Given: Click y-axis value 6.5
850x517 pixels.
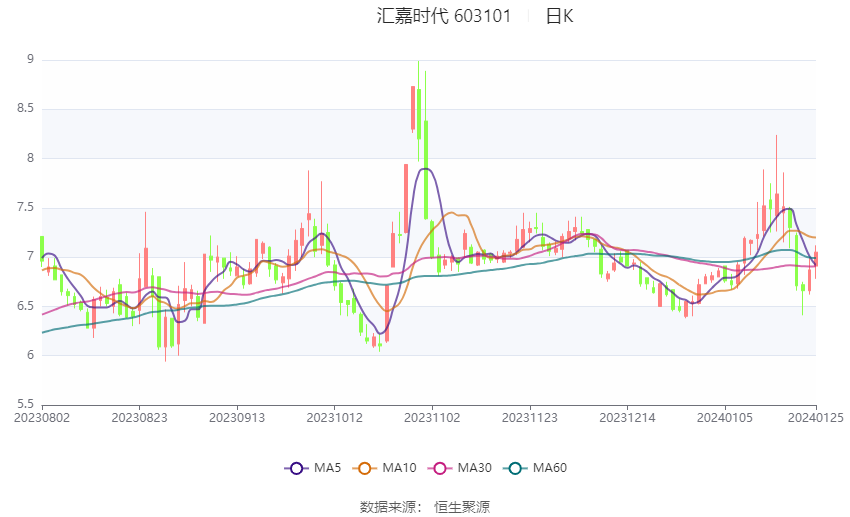Looking at the screenshot, I should click(25, 306).
